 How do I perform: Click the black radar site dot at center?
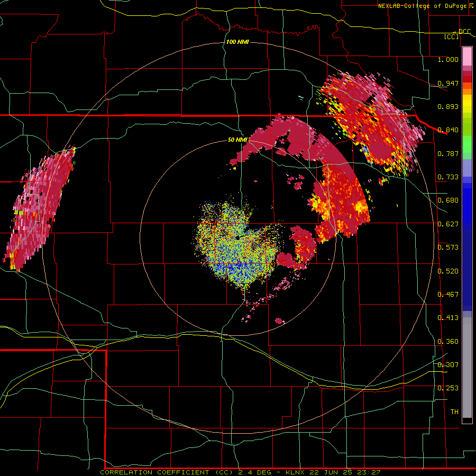(237, 237)
